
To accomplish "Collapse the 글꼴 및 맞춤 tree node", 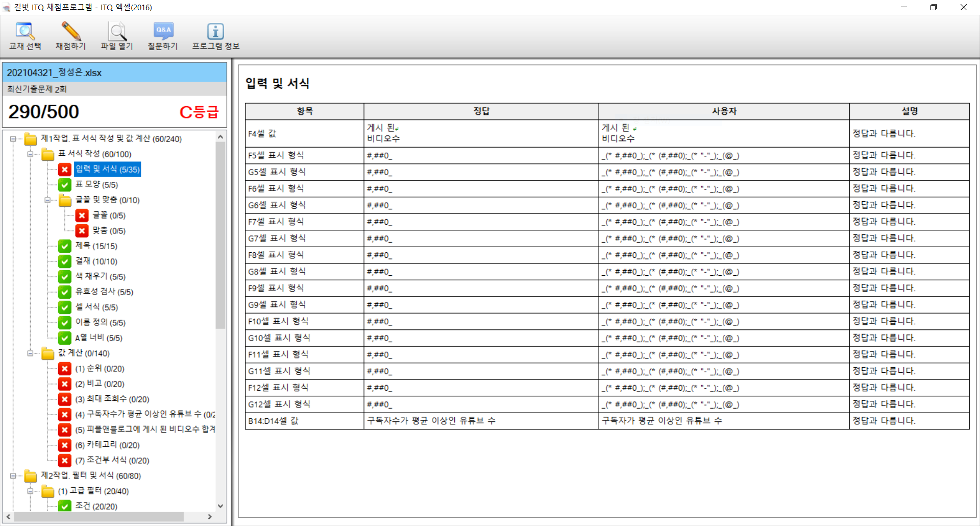I will tap(47, 200).
